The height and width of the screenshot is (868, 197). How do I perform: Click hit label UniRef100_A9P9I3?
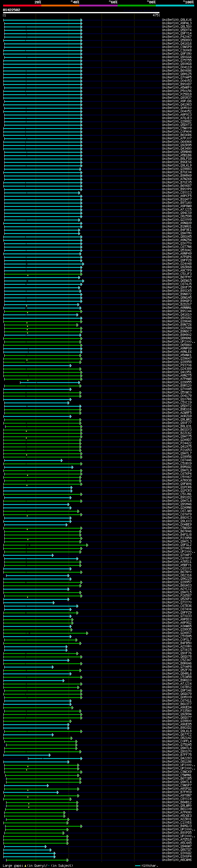[177, 115]
